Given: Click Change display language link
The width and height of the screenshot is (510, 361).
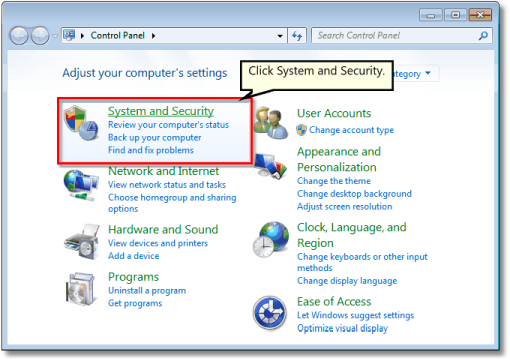Looking at the screenshot, I should (347, 281).
